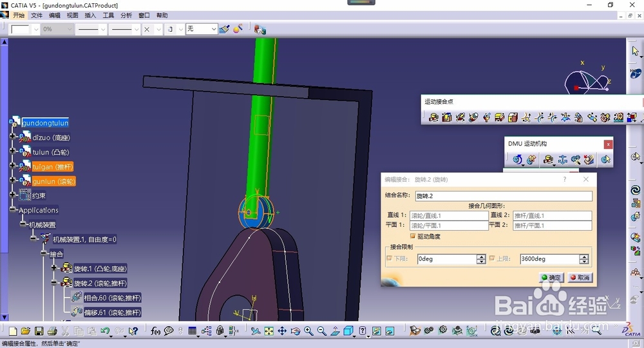Click the Fixed Part anchor icon in DMU 运动机构
Screen dimensions: 644x348
[562, 159]
